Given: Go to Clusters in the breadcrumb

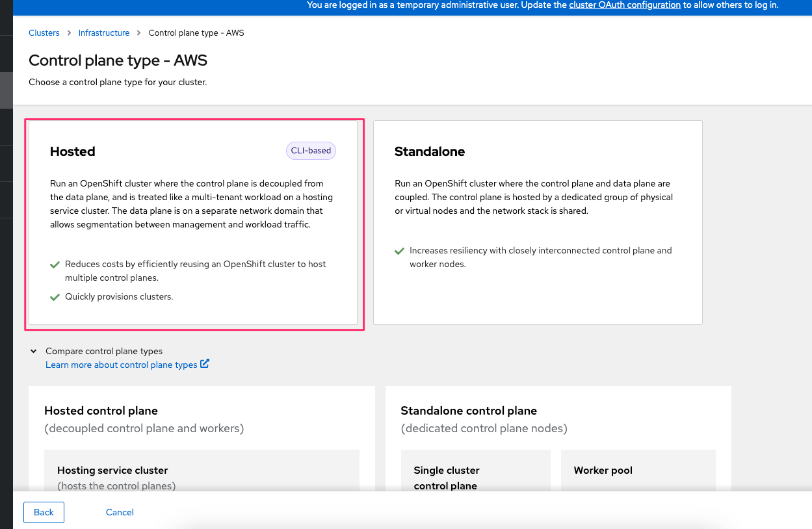Looking at the screenshot, I should click(x=44, y=33).
